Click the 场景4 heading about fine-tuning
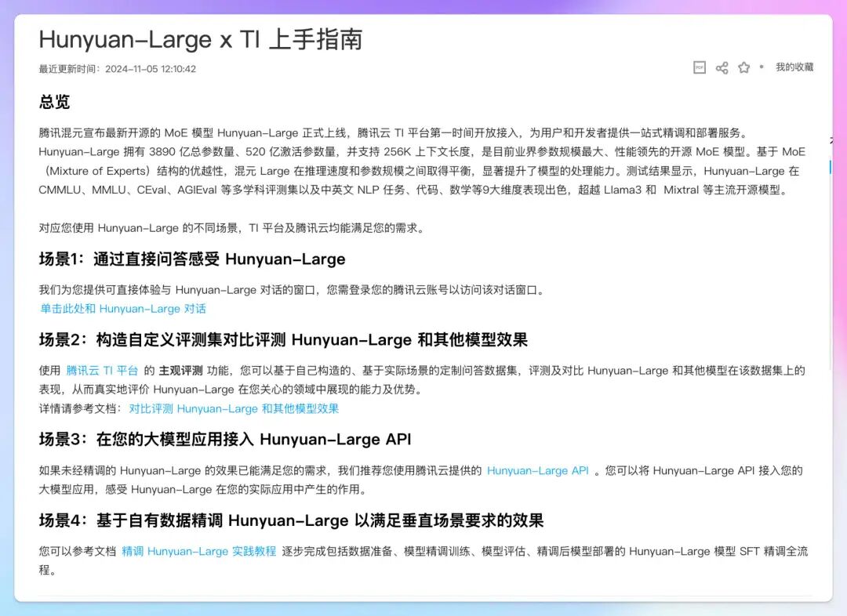This screenshot has height=616, width=847. tap(291, 520)
